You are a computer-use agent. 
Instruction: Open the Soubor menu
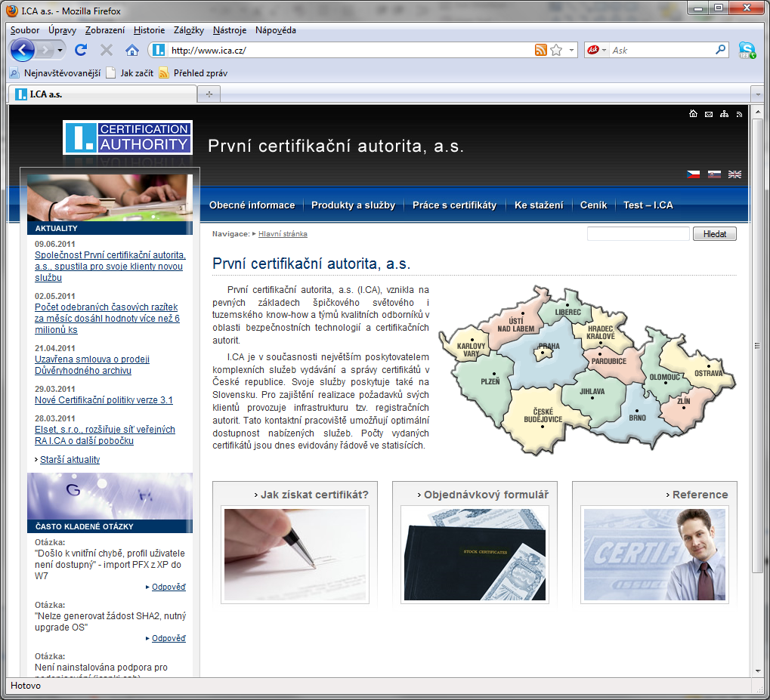tap(25, 30)
